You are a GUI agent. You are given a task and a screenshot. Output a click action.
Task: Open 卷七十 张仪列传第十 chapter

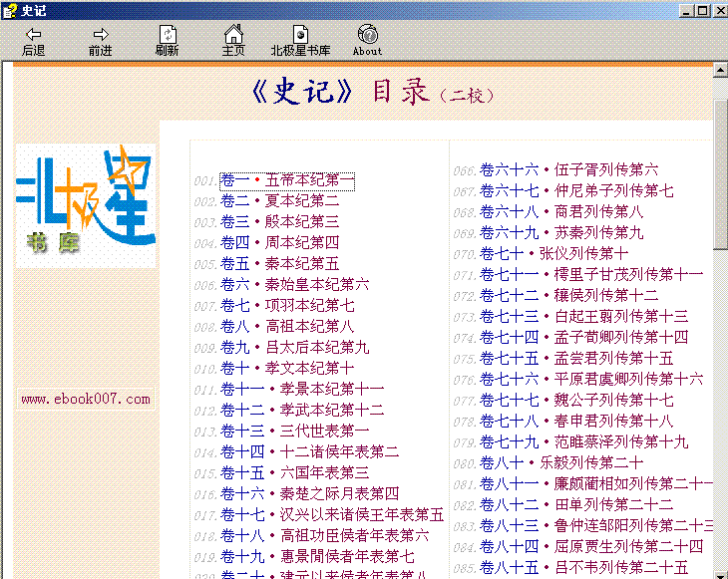pyautogui.click(x=553, y=253)
